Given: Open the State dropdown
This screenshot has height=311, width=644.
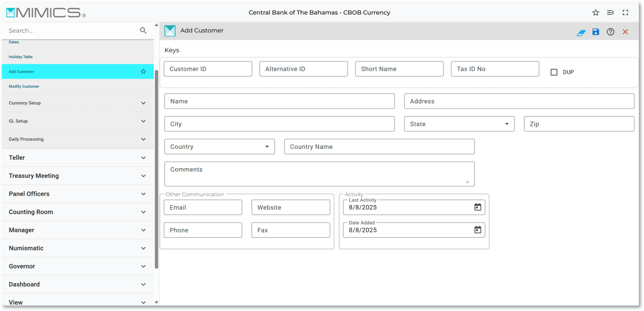Looking at the screenshot, I should point(459,124).
